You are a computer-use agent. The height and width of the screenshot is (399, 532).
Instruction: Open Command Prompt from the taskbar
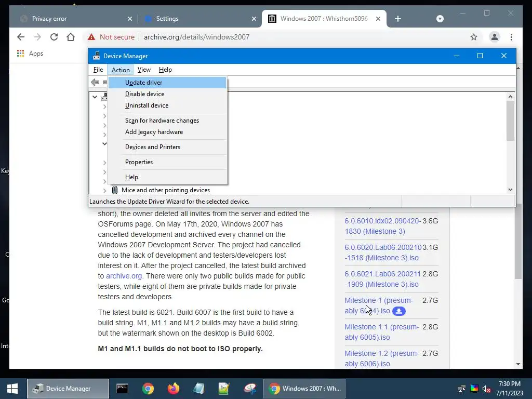pos(122,389)
